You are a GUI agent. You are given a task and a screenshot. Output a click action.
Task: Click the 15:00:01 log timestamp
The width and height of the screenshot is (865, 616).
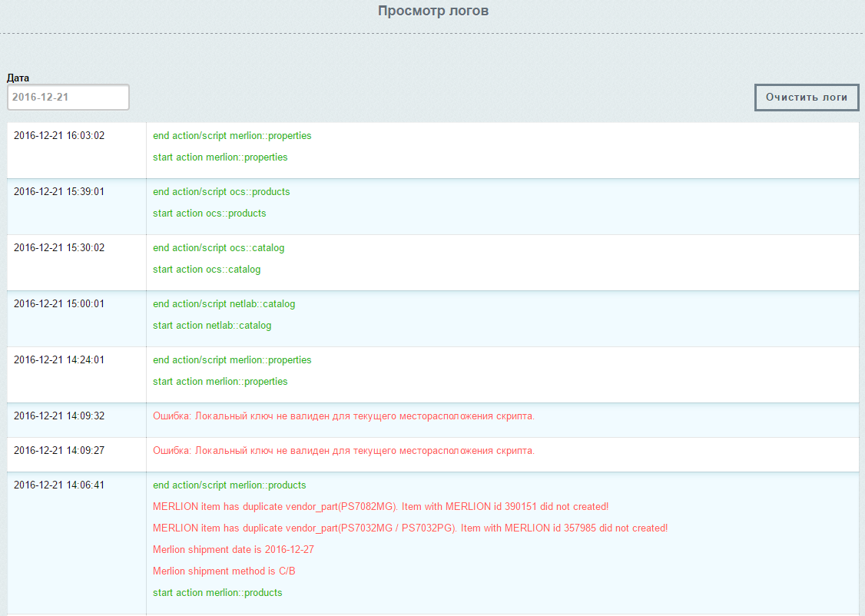[59, 304]
